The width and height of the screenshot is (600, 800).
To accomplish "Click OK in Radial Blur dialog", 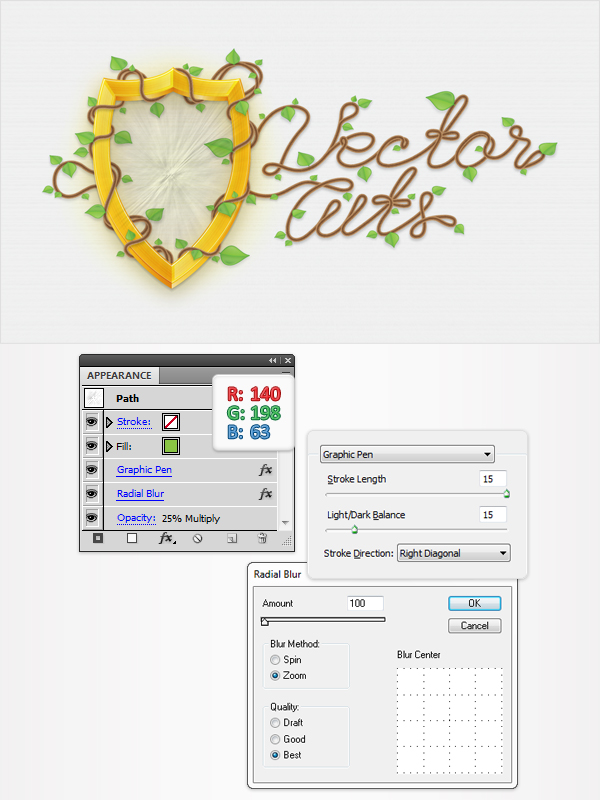I will (x=474, y=603).
